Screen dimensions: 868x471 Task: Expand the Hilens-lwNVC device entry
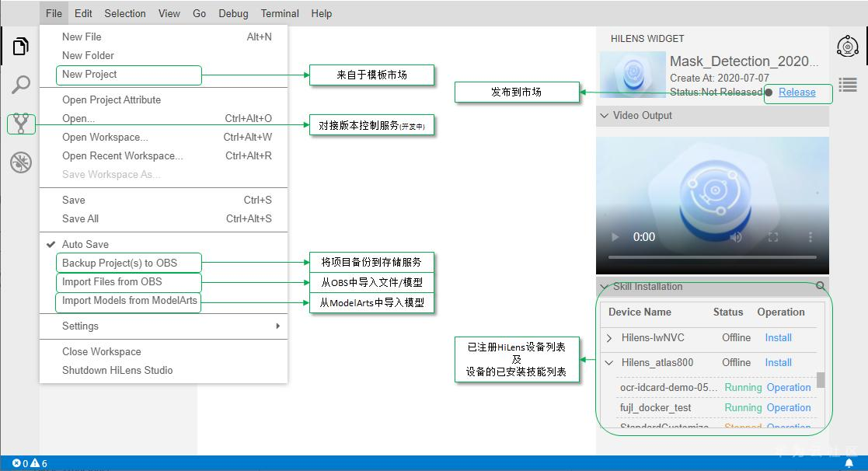tap(611, 337)
